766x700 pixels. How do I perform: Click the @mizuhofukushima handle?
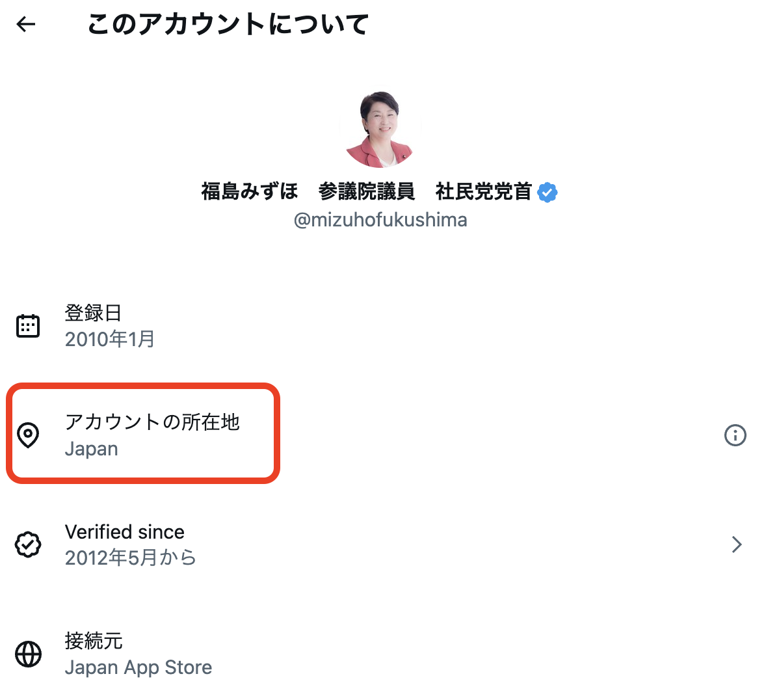click(380, 221)
